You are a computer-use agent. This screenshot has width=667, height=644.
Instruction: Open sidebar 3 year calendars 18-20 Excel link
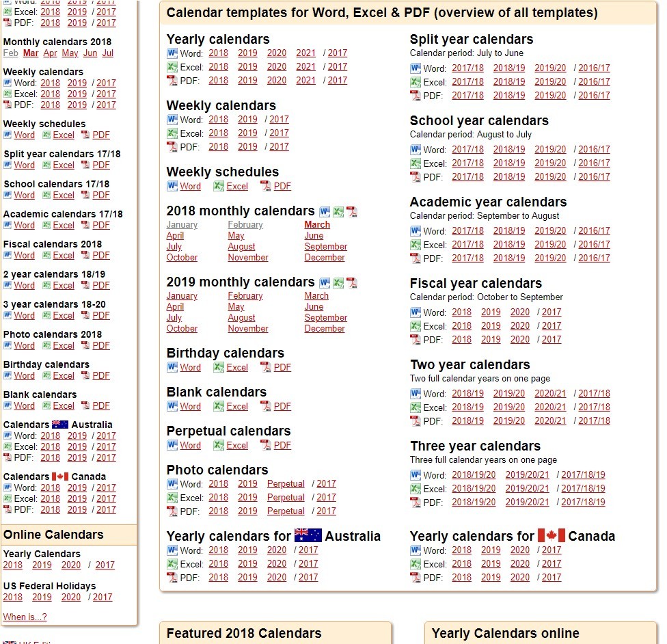tap(64, 316)
